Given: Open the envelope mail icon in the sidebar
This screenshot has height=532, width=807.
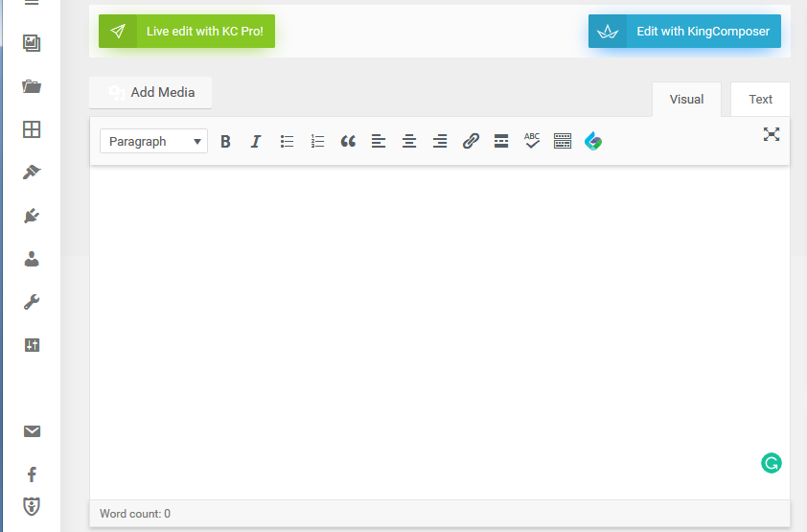Looking at the screenshot, I should (32, 431).
